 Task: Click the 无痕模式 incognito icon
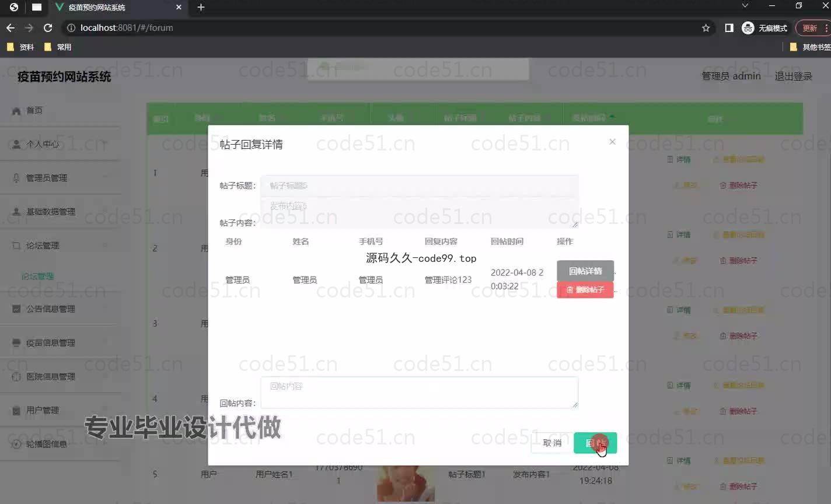point(748,28)
